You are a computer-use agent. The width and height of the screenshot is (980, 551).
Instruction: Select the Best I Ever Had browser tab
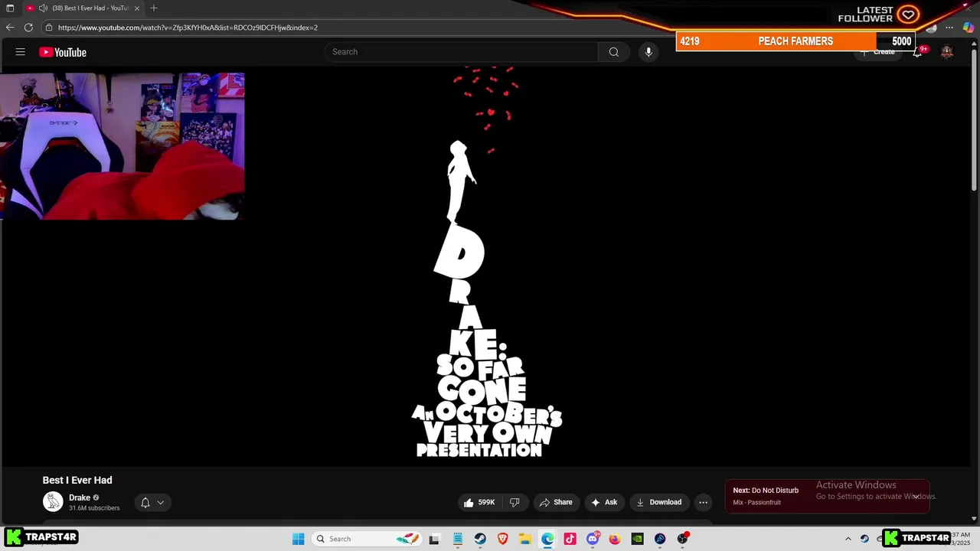(x=83, y=8)
